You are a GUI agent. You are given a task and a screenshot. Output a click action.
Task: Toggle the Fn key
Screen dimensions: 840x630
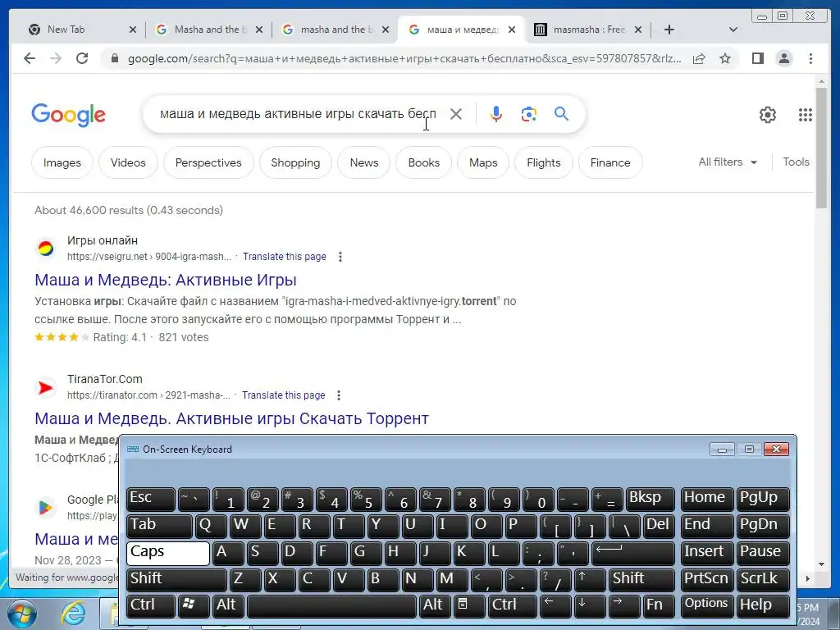(658, 605)
